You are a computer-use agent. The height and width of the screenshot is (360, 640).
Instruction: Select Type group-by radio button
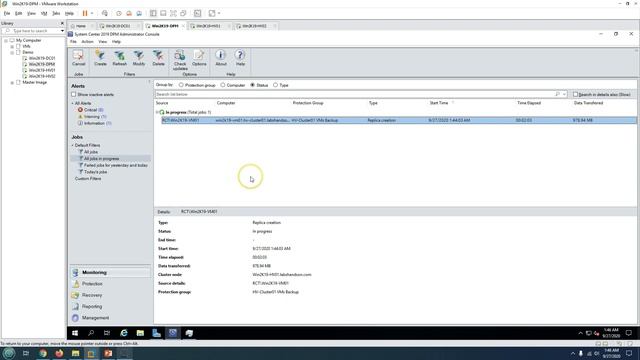(276, 85)
